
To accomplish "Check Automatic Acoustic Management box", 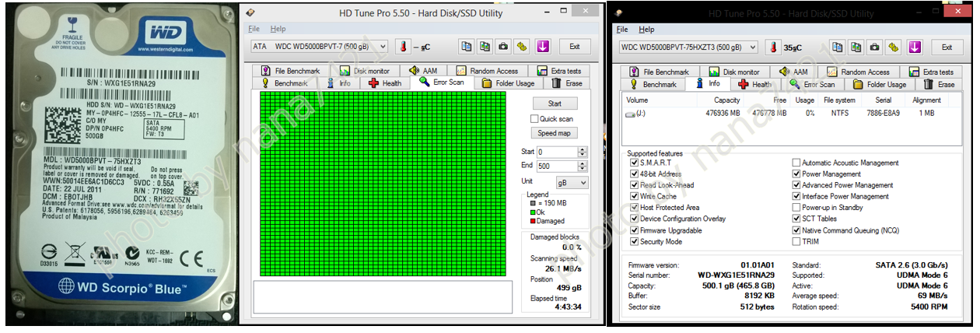I will click(796, 163).
